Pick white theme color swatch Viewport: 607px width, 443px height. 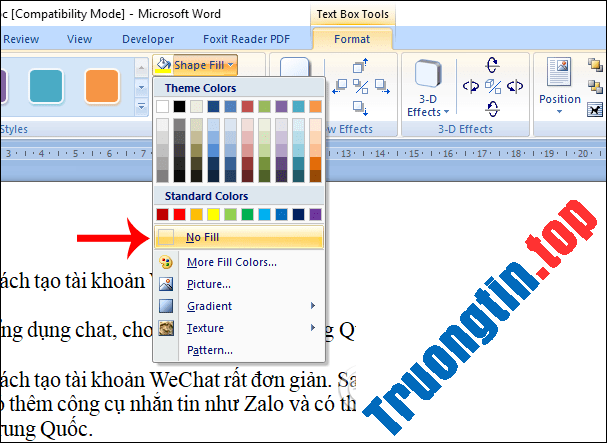click(162, 106)
